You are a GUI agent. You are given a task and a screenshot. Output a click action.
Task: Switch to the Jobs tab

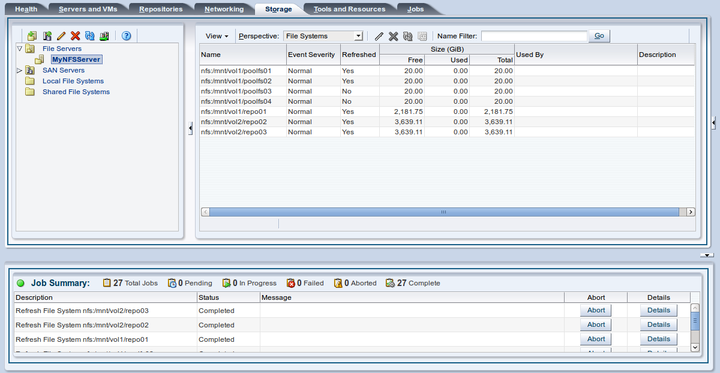tap(416, 9)
